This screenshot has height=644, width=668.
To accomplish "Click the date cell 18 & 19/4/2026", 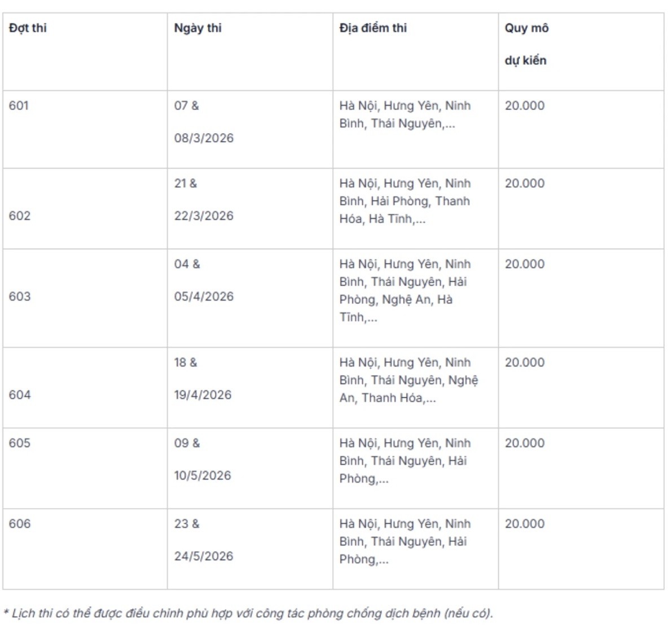I will pos(203,378).
